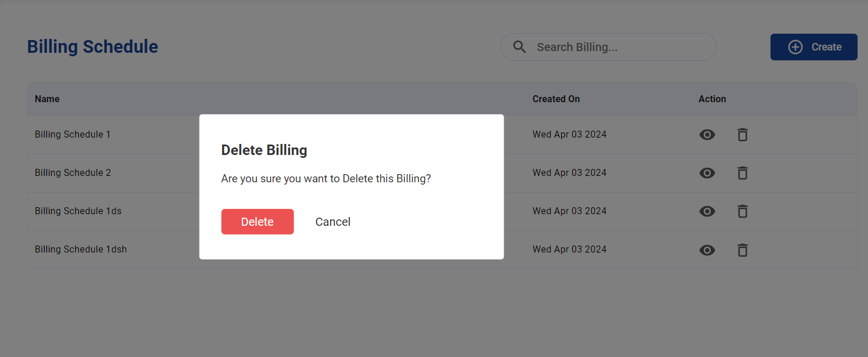Click trash icon for Billing Schedule 1dsh
868x357 pixels.
click(x=742, y=250)
